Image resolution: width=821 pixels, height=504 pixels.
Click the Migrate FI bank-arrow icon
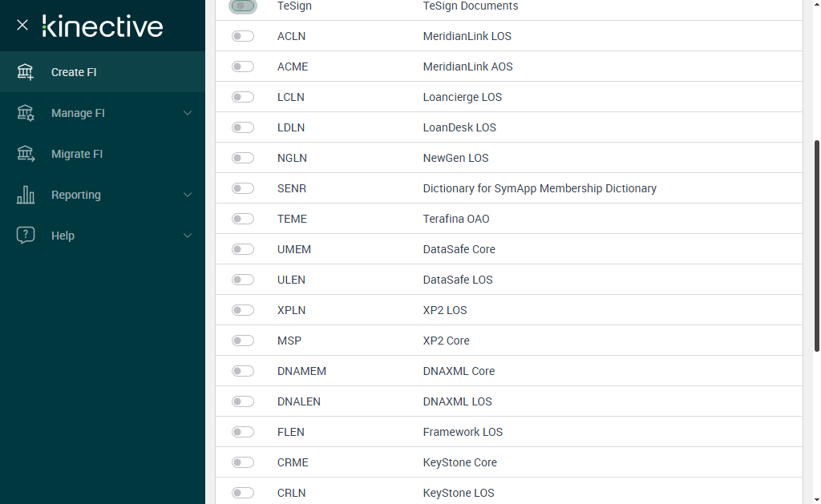tap(26, 153)
